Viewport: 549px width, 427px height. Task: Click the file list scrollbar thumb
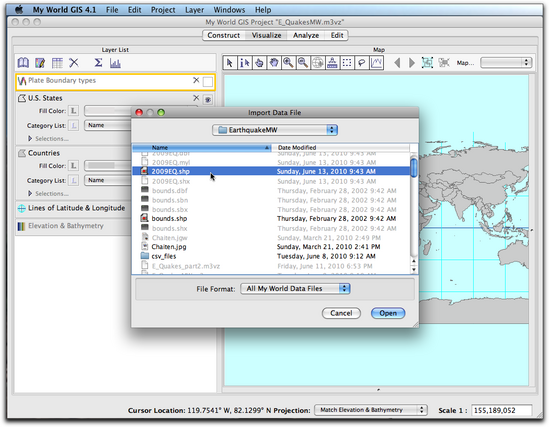tap(414, 168)
